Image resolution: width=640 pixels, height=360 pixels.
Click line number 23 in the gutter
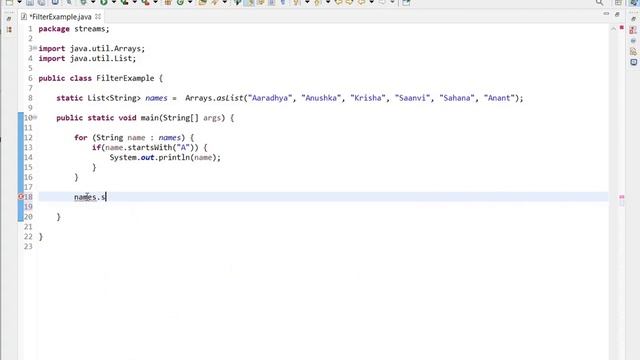click(28, 247)
